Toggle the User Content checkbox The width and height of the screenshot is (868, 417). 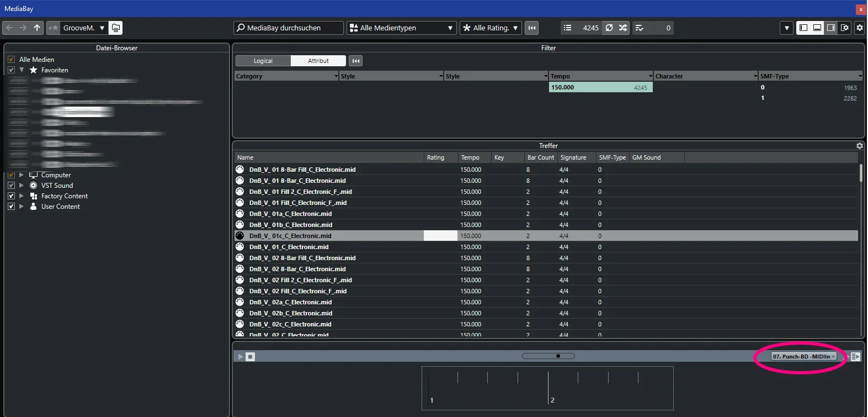pyautogui.click(x=11, y=207)
